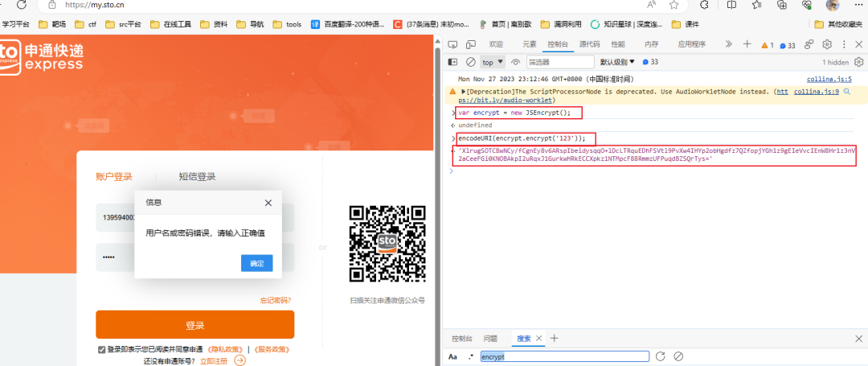
Task: Open the 《服务政策》 link
Action: [x=272, y=349]
